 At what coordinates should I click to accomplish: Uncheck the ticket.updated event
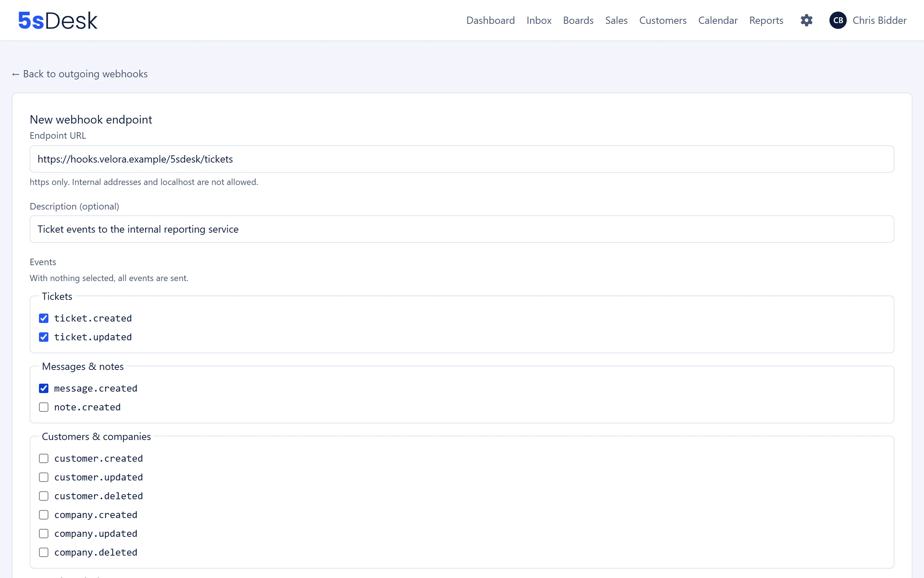coord(44,337)
